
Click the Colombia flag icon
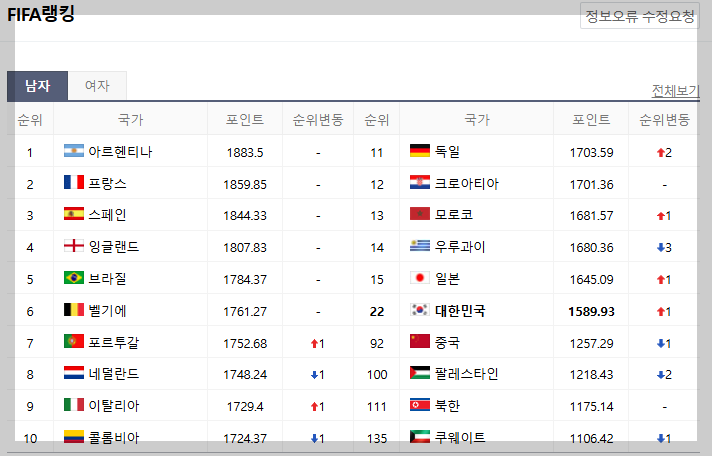pyautogui.click(x=74, y=436)
